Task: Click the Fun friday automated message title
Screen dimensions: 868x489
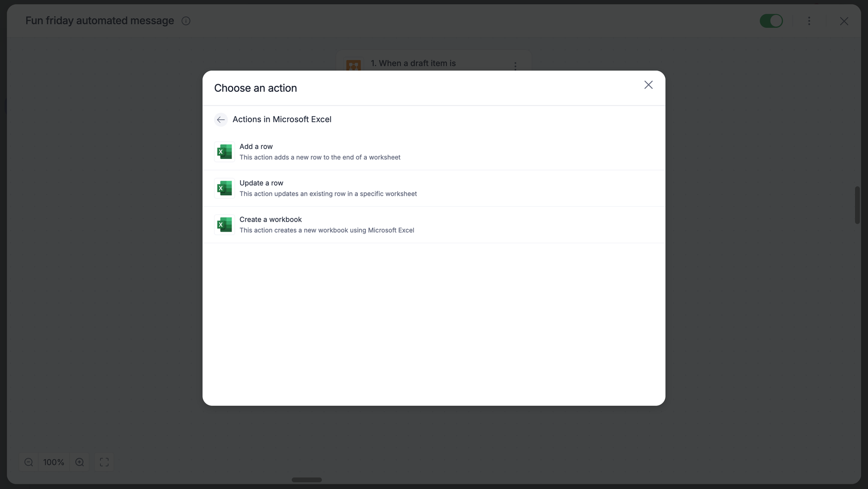Action: pyautogui.click(x=99, y=21)
